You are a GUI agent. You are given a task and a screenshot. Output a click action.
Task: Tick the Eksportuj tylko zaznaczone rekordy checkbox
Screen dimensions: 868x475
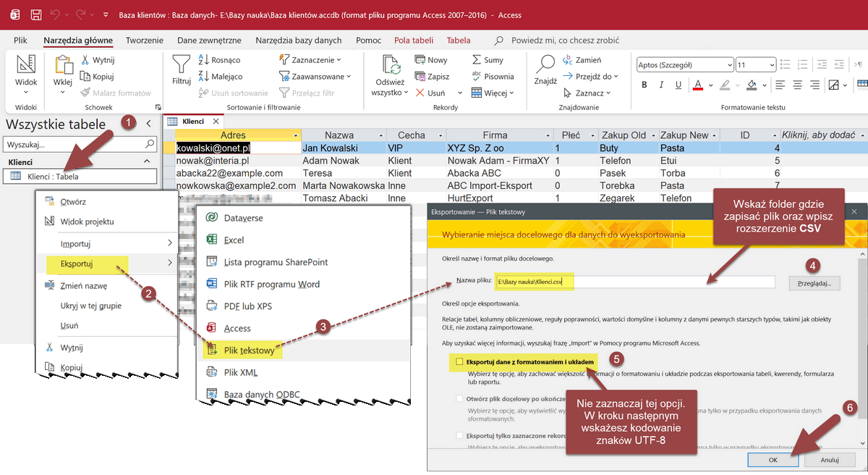point(459,436)
